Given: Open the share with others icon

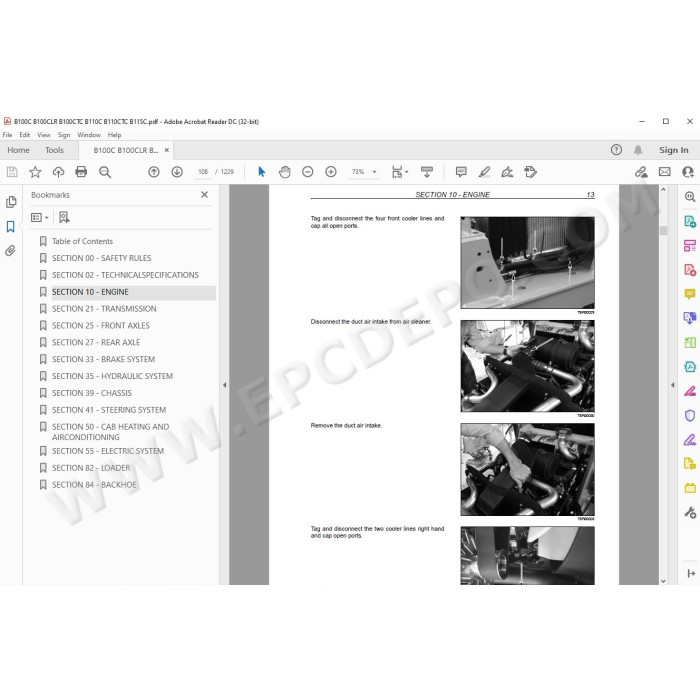Looking at the screenshot, I should click(x=688, y=172).
